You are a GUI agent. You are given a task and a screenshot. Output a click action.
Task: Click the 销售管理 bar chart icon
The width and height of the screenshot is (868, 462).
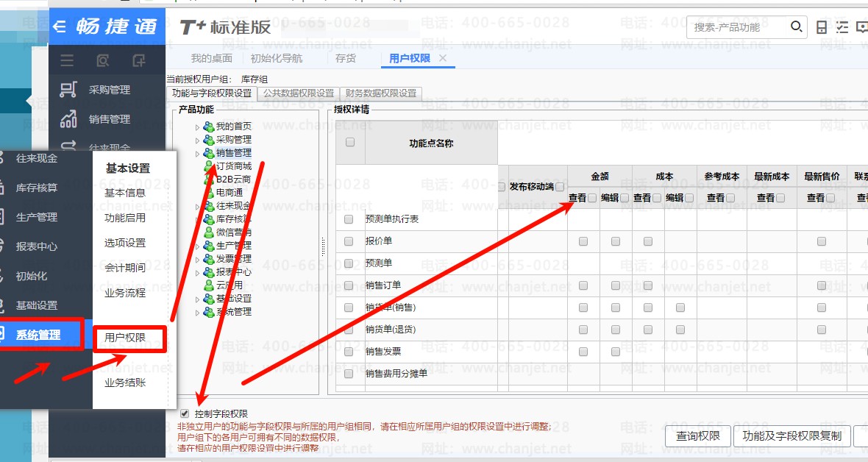(x=68, y=119)
